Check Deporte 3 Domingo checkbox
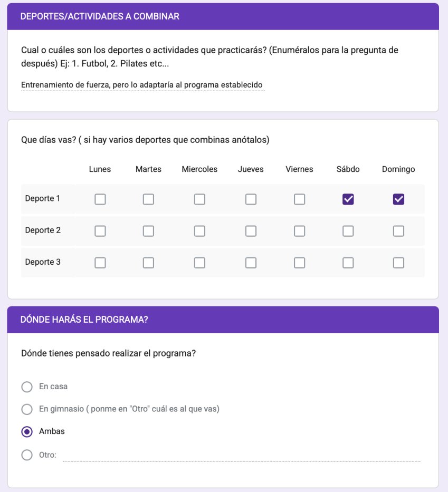448x492 pixels. click(398, 263)
